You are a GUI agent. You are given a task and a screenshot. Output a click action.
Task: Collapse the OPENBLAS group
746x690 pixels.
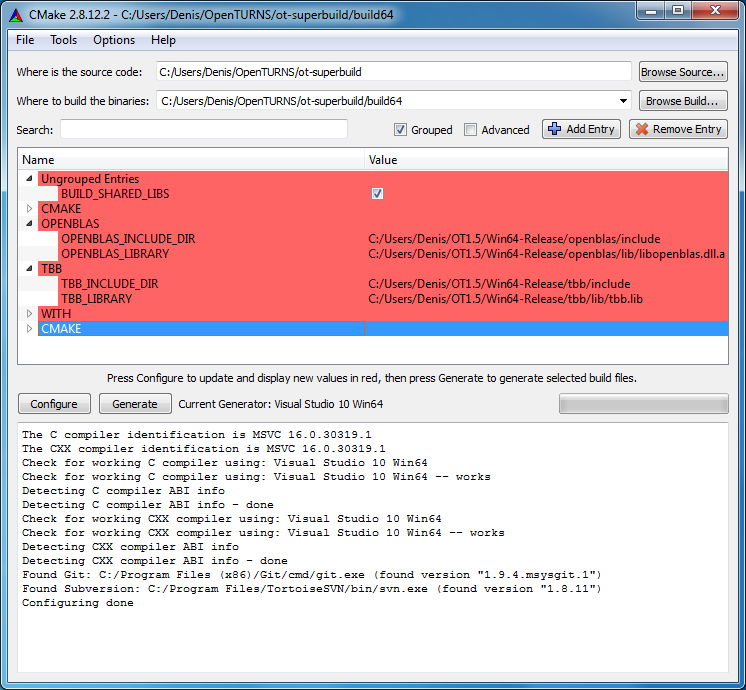29,223
